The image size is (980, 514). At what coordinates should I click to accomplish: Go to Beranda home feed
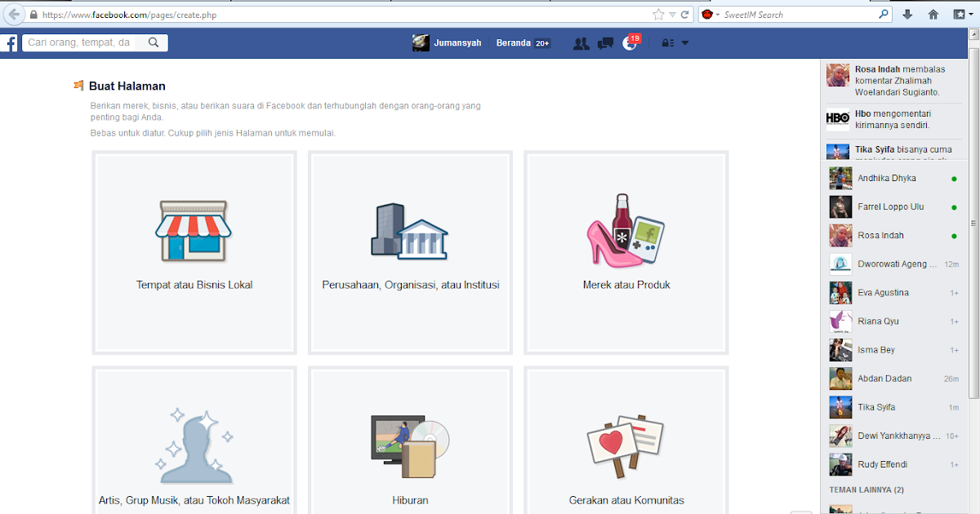pyautogui.click(x=514, y=43)
